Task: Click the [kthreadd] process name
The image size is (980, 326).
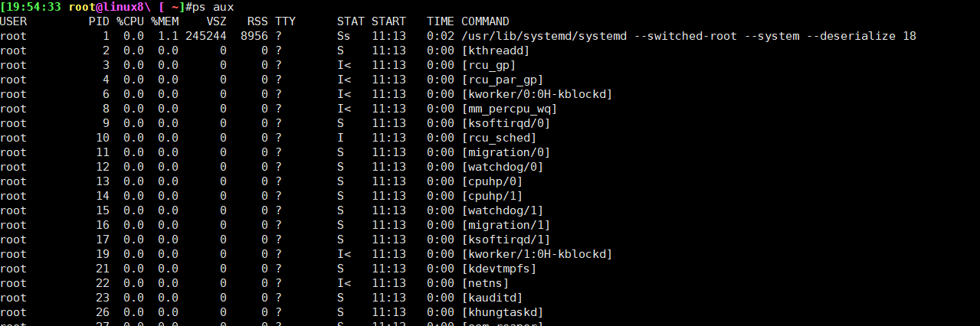Action: coord(495,51)
